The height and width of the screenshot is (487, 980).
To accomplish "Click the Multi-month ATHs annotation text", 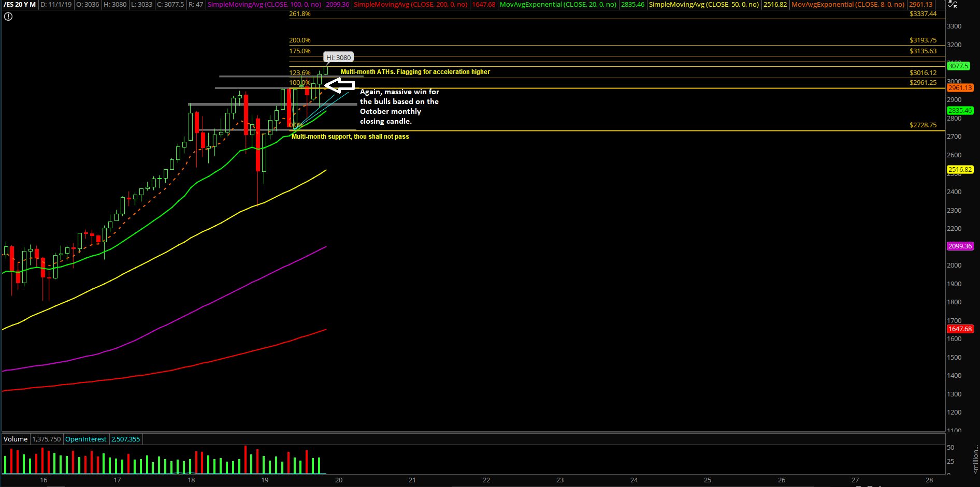I will pos(415,72).
